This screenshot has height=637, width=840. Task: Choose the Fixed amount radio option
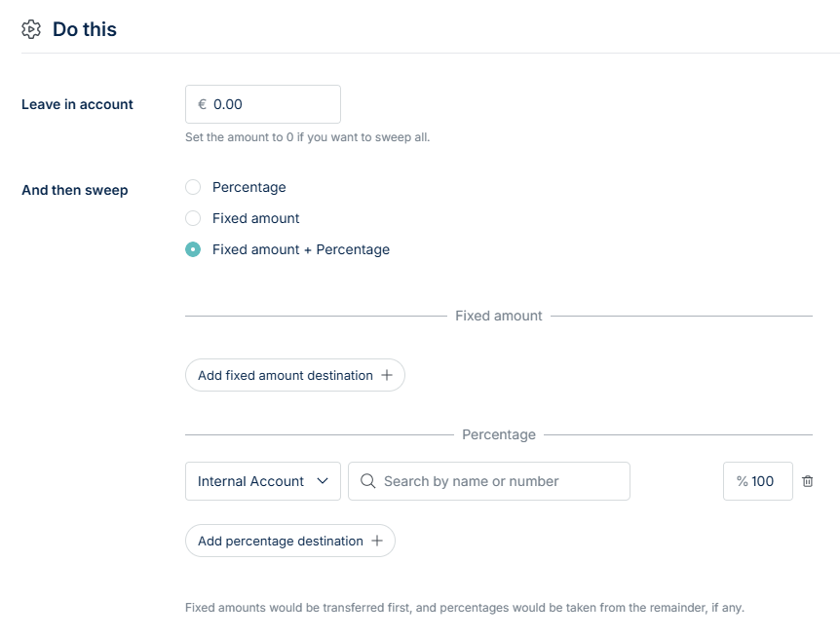pos(193,218)
